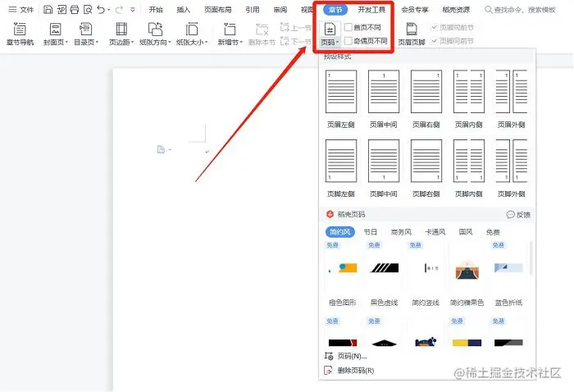Expand the 页码 dropdown arrow
Image resolution: width=574 pixels, height=392 pixels.
[337, 43]
